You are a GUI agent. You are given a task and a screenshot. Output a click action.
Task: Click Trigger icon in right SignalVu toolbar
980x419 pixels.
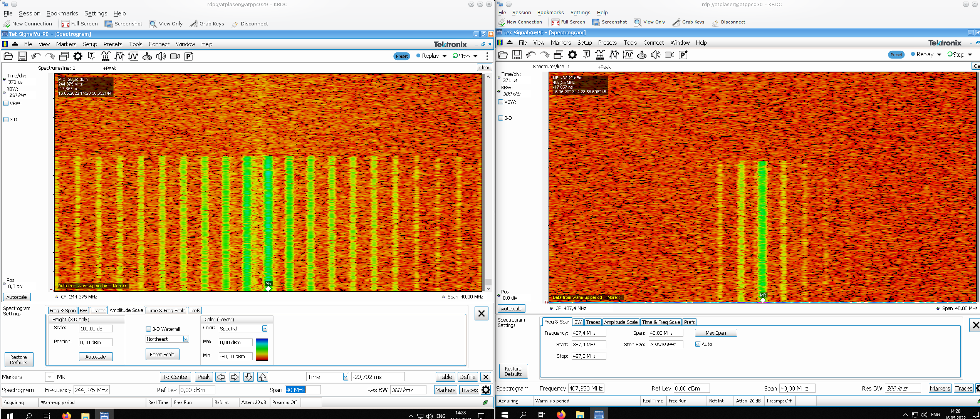pyautogui.click(x=586, y=55)
